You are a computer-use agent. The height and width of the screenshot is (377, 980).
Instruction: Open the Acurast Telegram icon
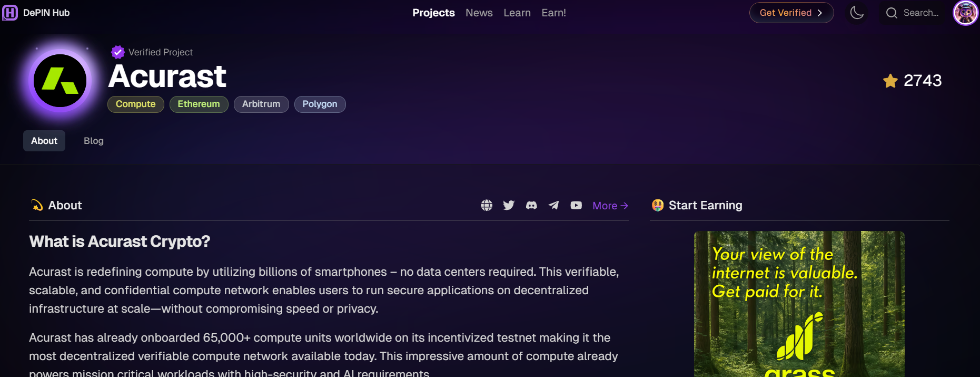tap(553, 205)
